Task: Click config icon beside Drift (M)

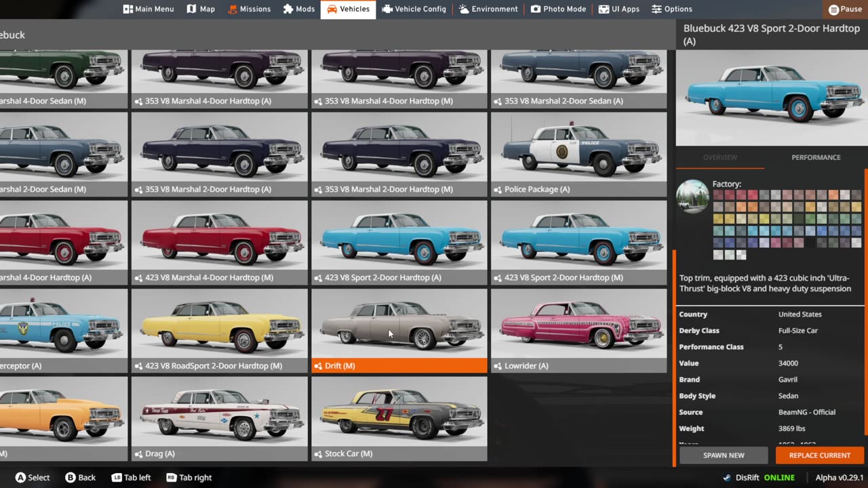Action: click(x=318, y=366)
